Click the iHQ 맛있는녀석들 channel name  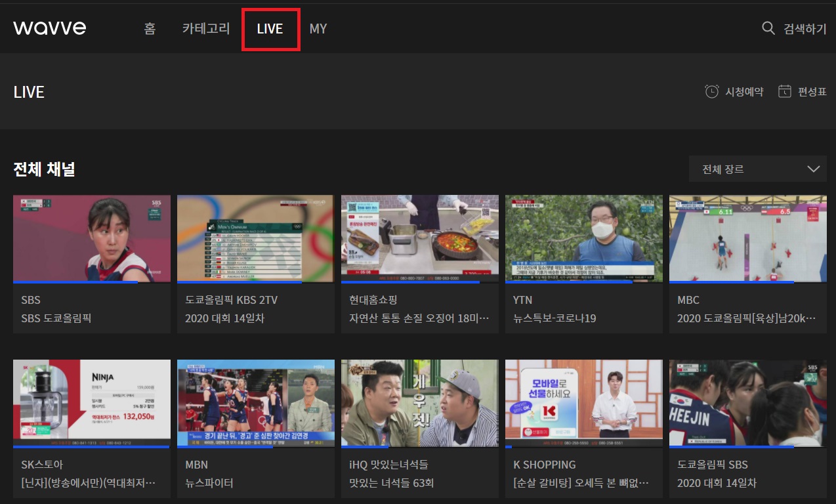(388, 465)
